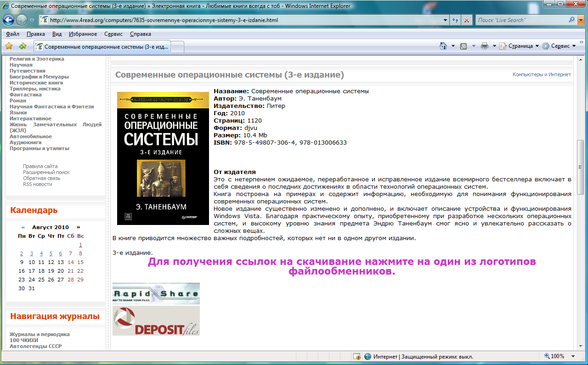This screenshot has width=588, height=365.
Task: Click the search magnifier icon
Action: coord(572,20)
